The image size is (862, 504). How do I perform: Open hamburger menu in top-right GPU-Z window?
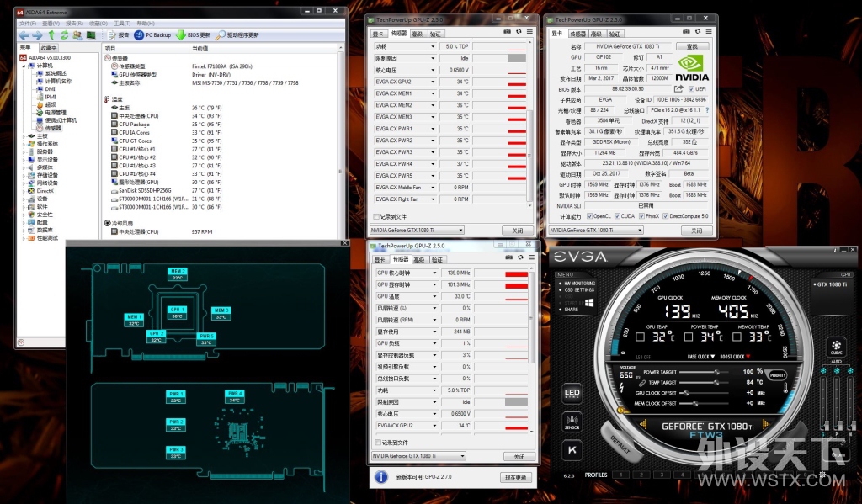(x=709, y=32)
